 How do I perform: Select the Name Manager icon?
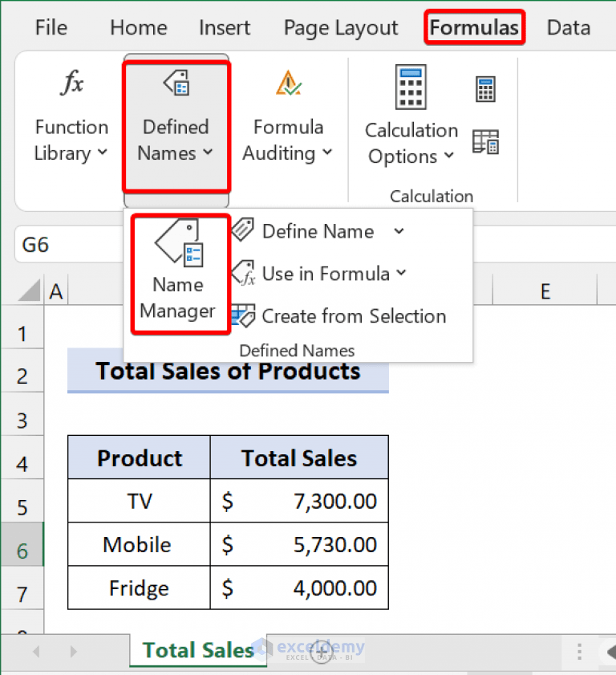click(178, 242)
